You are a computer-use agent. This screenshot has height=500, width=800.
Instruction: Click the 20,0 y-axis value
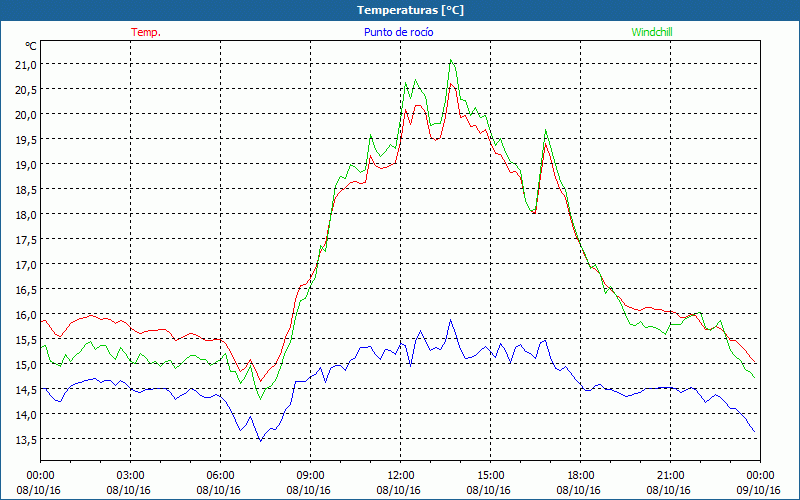click(x=26, y=114)
